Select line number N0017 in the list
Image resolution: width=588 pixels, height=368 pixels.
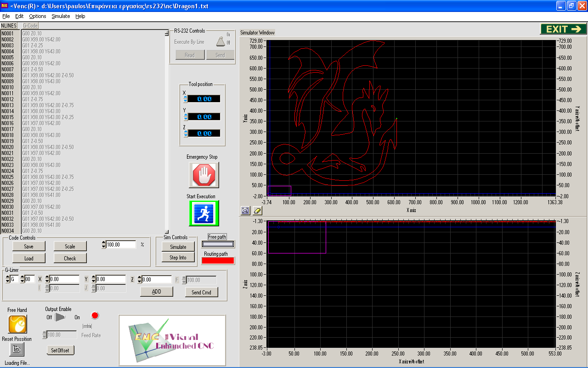coord(7,129)
